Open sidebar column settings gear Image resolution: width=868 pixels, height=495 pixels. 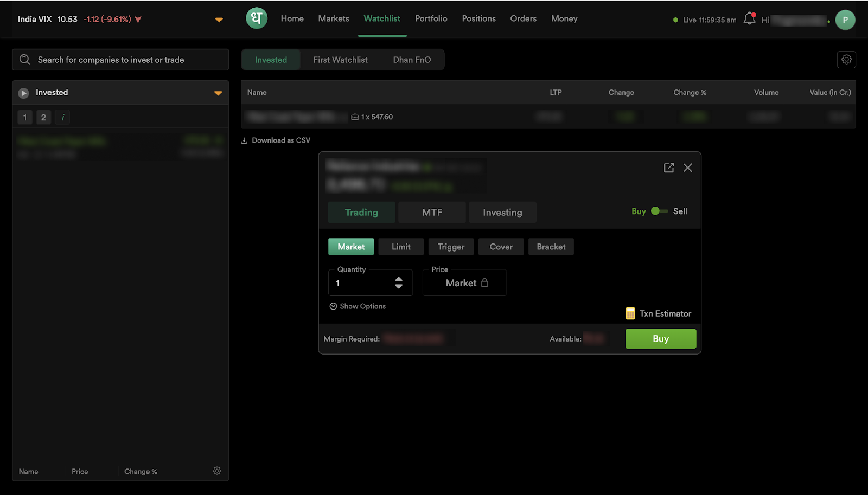coord(217,471)
